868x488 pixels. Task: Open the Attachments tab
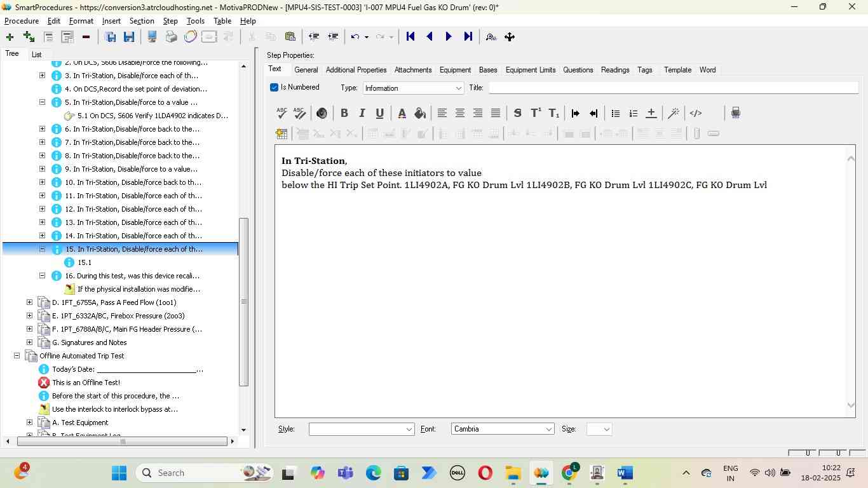(413, 70)
